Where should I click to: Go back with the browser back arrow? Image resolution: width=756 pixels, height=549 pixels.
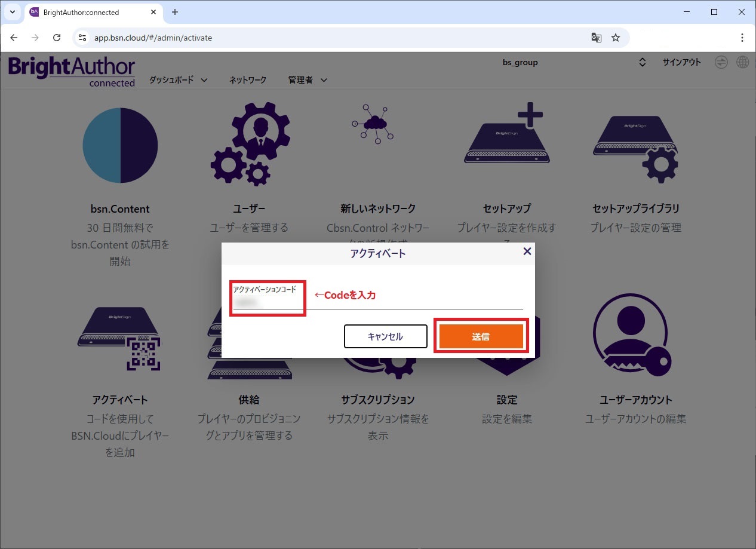[14, 38]
